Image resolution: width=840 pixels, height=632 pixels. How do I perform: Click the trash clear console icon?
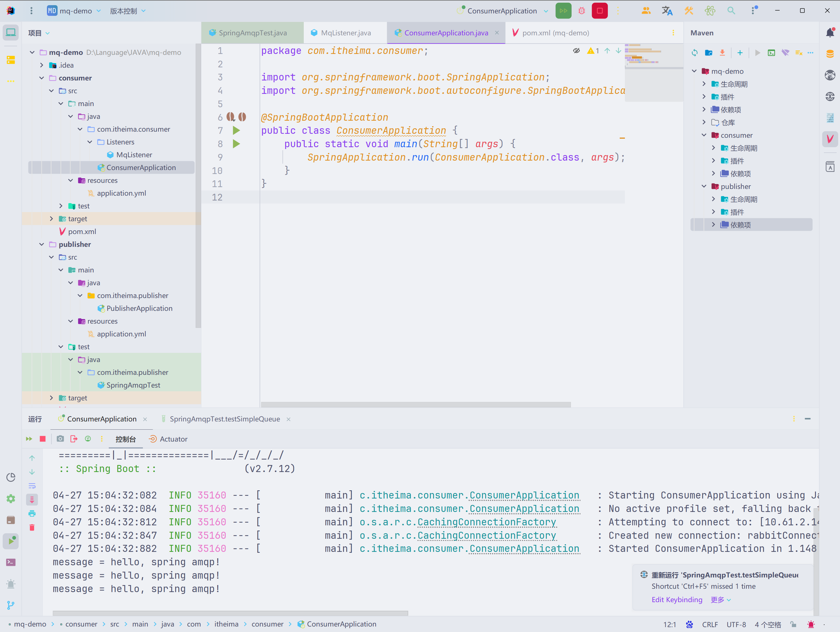32,527
